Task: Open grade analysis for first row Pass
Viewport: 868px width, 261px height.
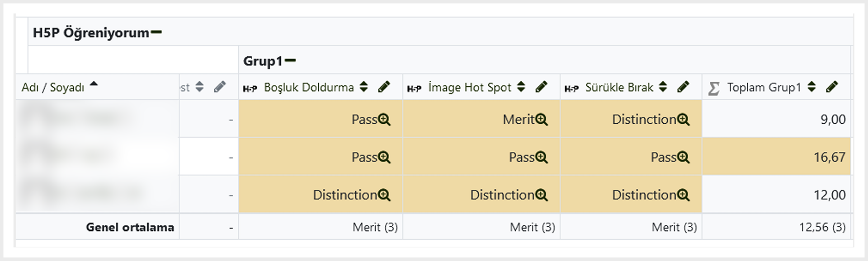Action: (384, 120)
